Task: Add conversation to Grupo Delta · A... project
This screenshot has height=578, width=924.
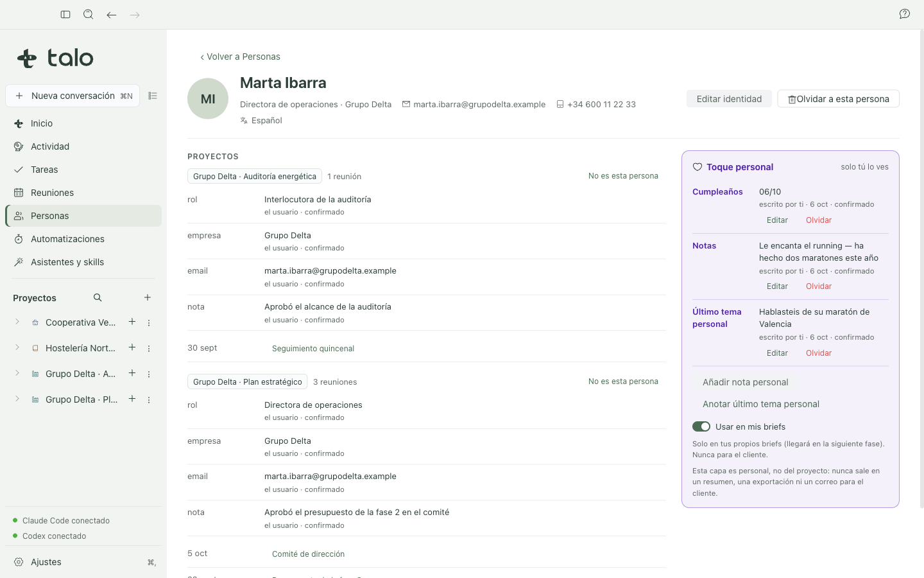Action: 132,373
